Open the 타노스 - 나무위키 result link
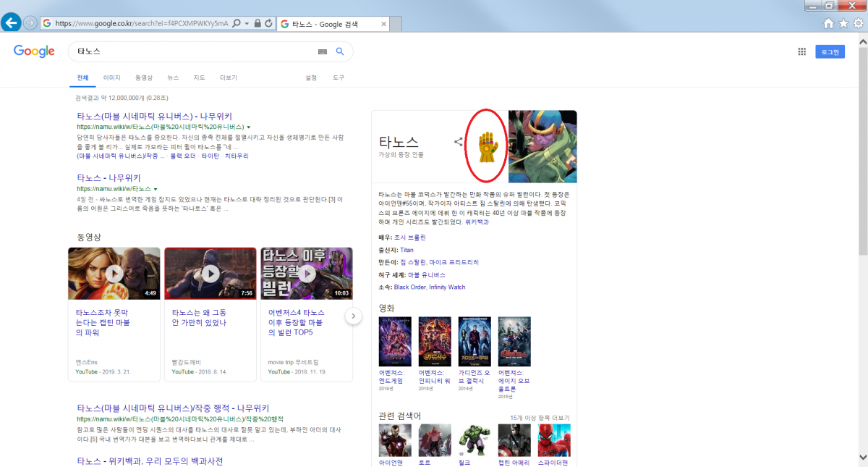 click(x=109, y=177)
